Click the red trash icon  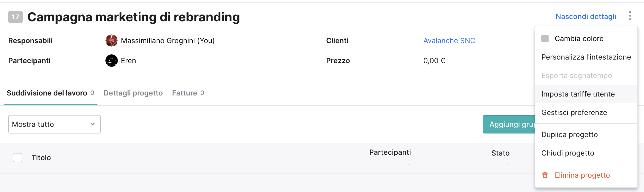point(545,175)
